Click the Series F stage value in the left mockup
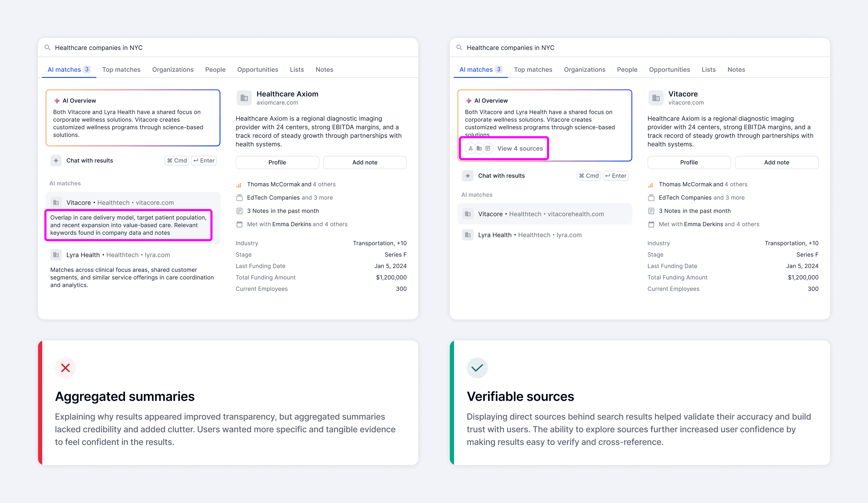This screenshot has height=503, width=868. [x=395, y=255]
